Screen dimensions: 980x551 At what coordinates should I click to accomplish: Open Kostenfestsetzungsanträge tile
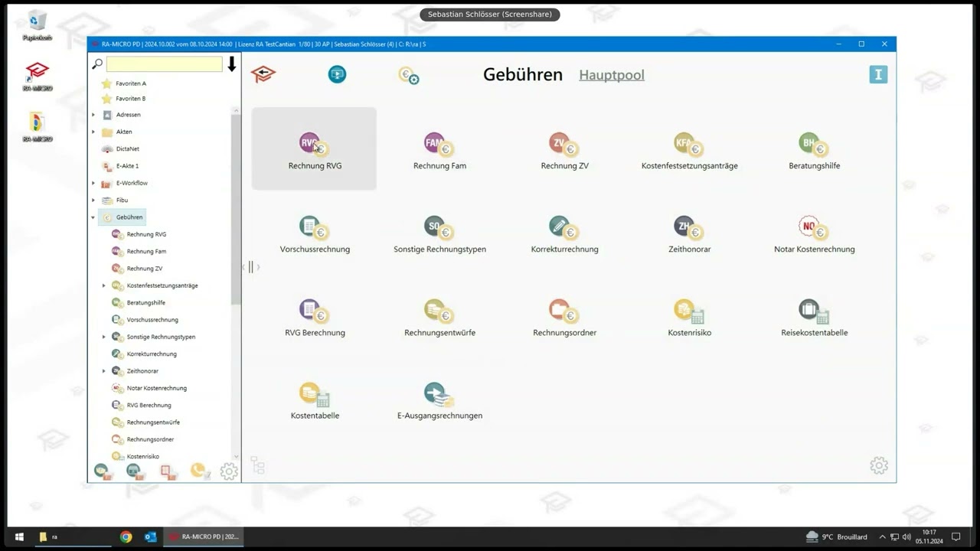point(689,149)
